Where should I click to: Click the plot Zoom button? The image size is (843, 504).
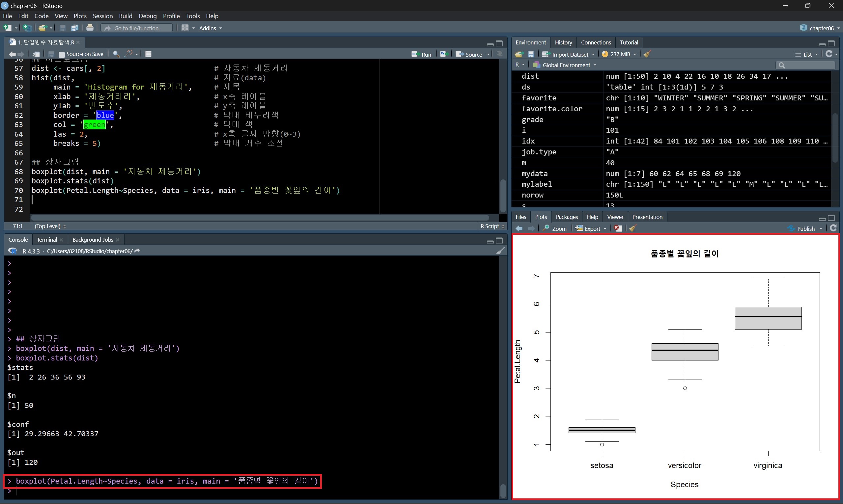pyautogui.click(x=554, y=228)
